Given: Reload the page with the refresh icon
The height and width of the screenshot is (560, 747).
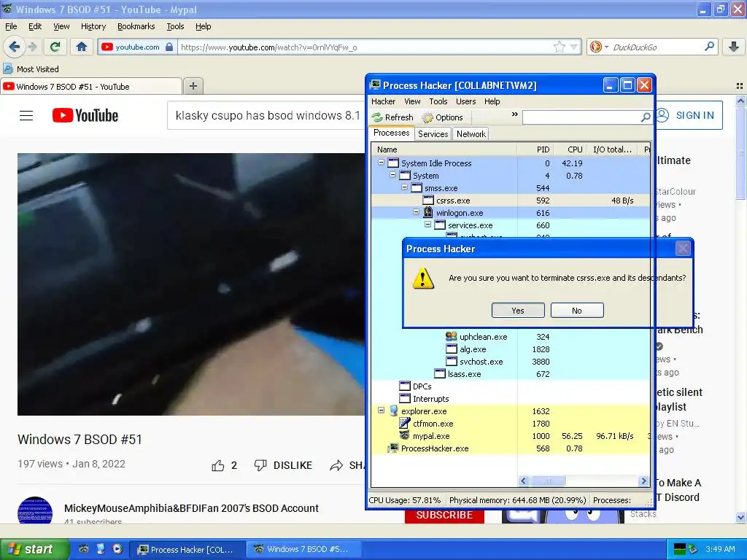Looking at the screenshot, I should click(x=55, y=47).
